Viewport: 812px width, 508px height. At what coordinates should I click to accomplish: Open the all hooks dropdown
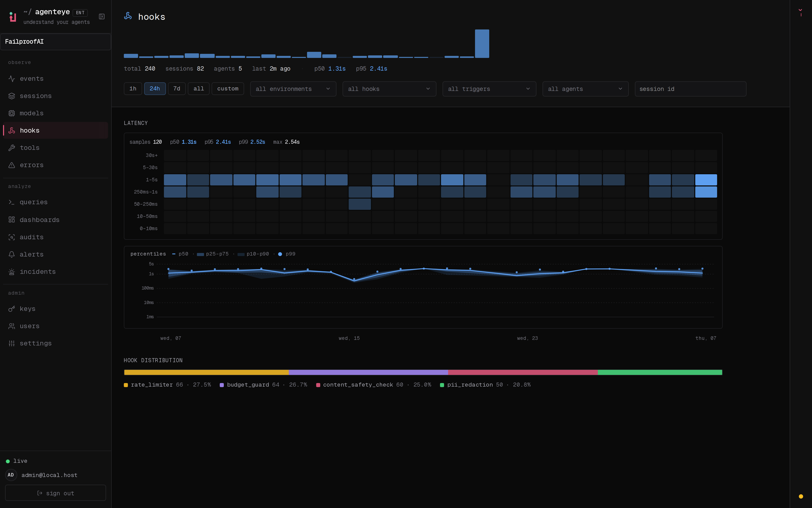click(x=389, y=89)
